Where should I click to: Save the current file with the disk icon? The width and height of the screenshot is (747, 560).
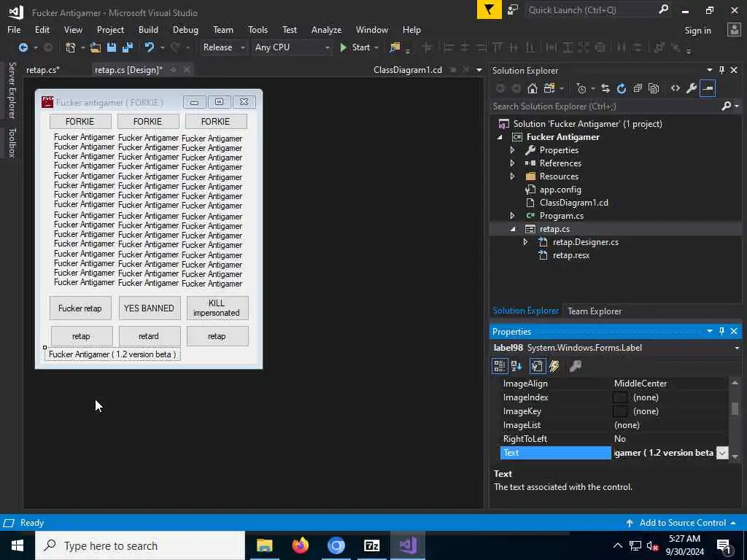coord(112,47)
